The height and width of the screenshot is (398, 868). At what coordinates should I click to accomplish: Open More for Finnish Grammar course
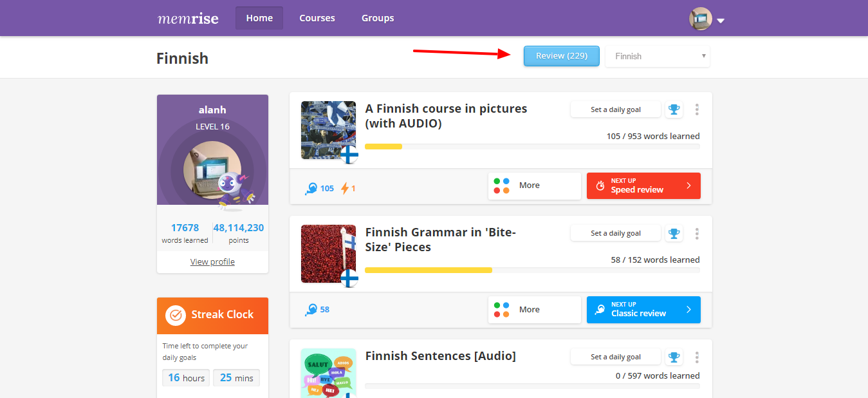tap(535, 310)
